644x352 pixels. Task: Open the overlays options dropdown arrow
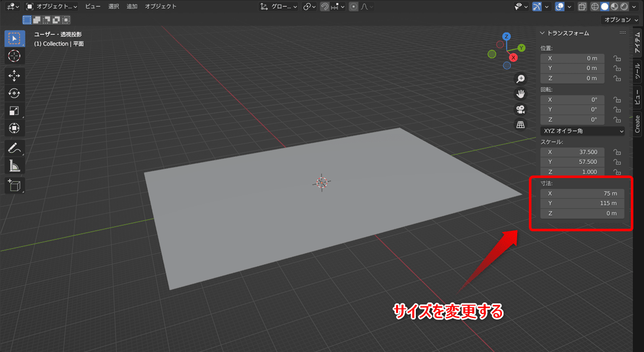[x=568, y=7]
